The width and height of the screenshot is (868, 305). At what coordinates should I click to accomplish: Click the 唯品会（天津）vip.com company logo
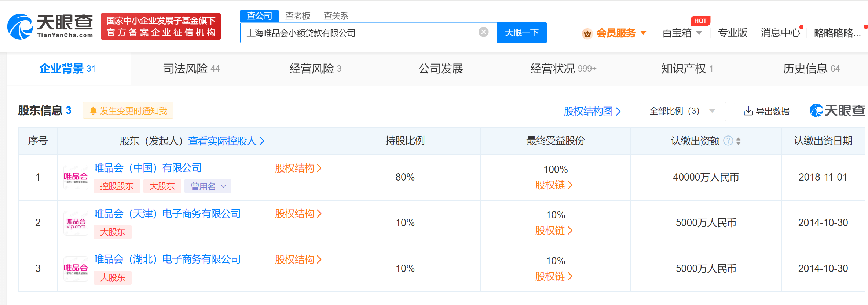pos(76,223)
